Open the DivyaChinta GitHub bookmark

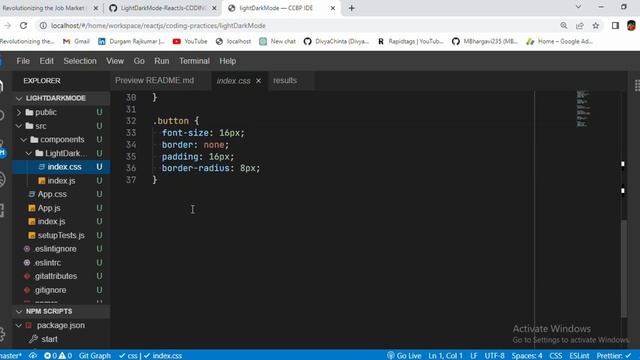point(336,41)
